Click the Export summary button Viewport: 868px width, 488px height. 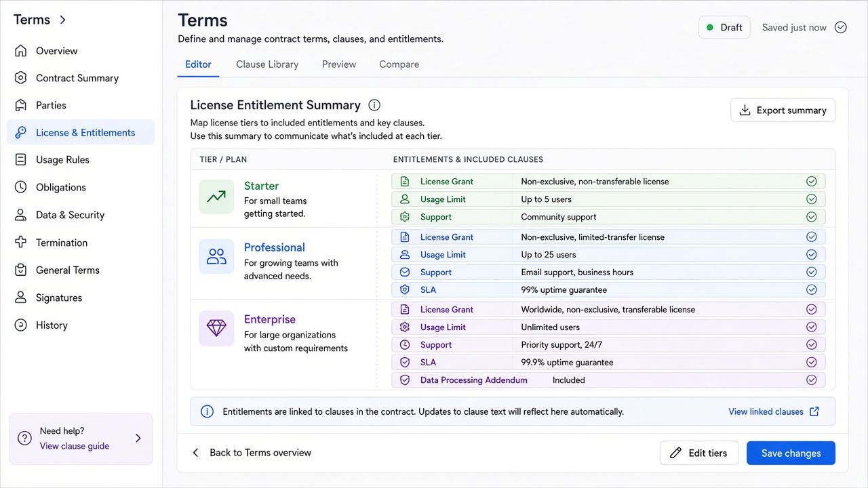pyautogui.click(x=783, y=110)
